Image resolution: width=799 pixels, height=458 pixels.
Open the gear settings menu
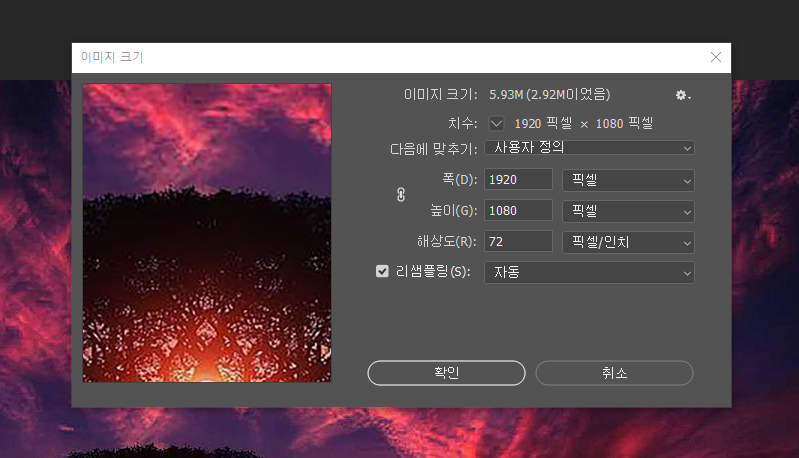683,95
